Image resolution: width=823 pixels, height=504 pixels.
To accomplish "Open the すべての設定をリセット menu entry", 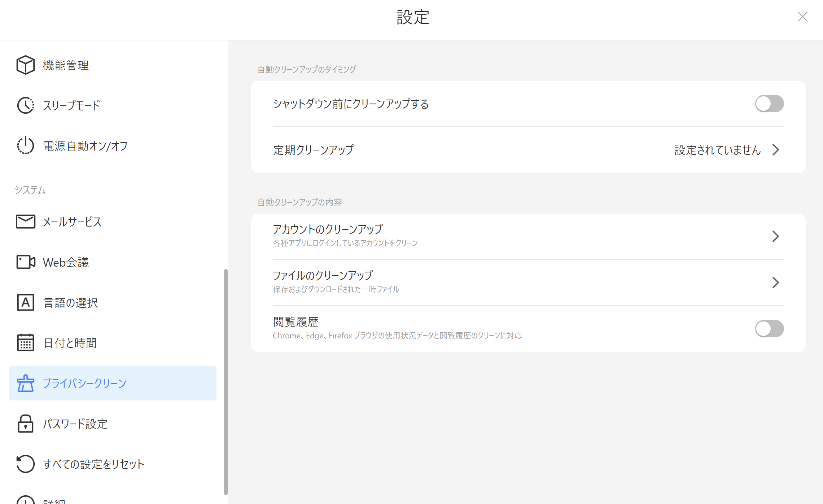I will coord(93,464).
